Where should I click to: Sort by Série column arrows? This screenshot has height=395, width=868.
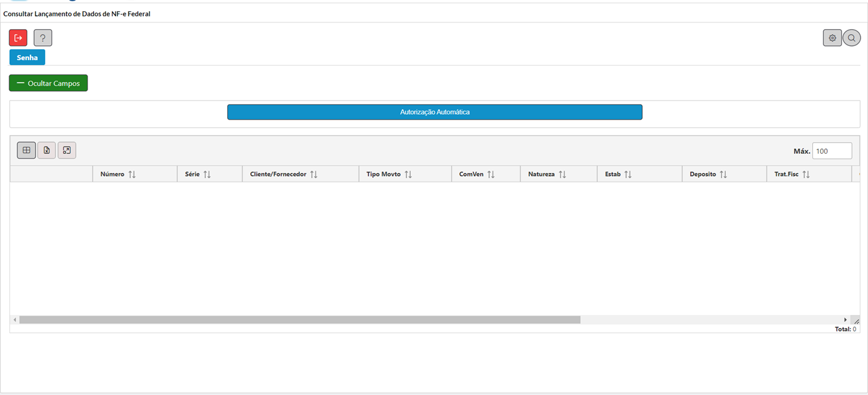(207, 174)
